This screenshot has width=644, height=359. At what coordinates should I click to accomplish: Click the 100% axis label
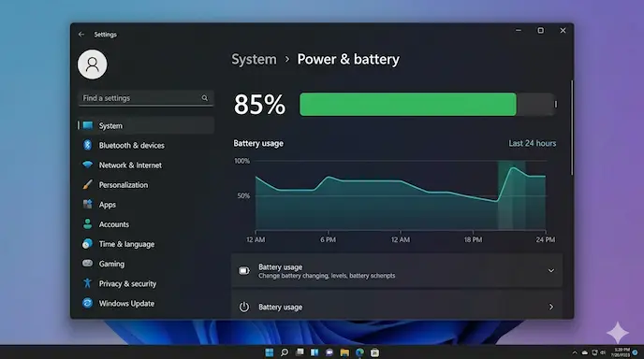click(x=241, y=161)
